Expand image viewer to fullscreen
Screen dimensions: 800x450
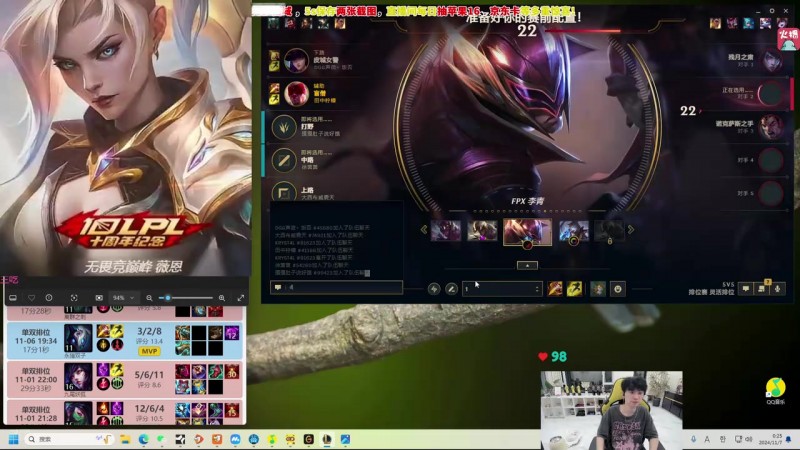click(x=241, y=298)
